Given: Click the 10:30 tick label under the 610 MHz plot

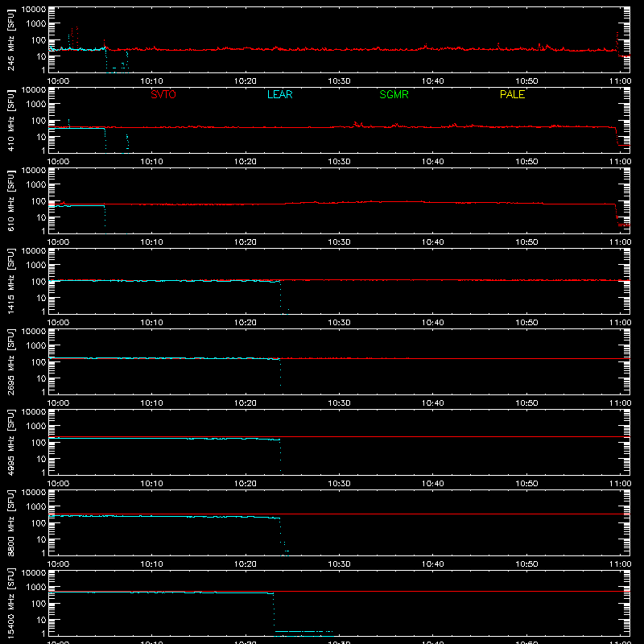Looking at the screenshot, I should (339, 242).
